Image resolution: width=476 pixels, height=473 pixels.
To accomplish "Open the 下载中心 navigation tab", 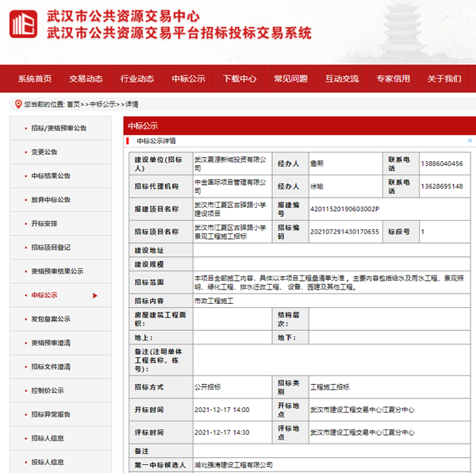I will click(x=240, y=79).
